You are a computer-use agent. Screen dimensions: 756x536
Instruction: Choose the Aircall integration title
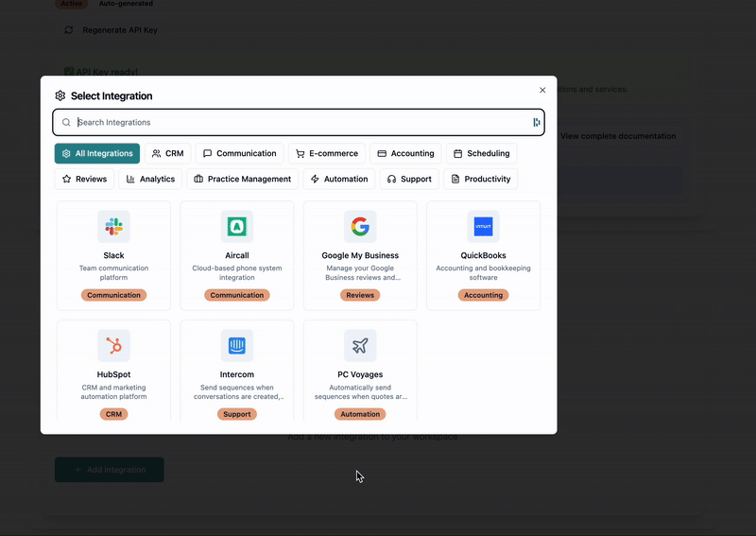[x=237, y=255]
